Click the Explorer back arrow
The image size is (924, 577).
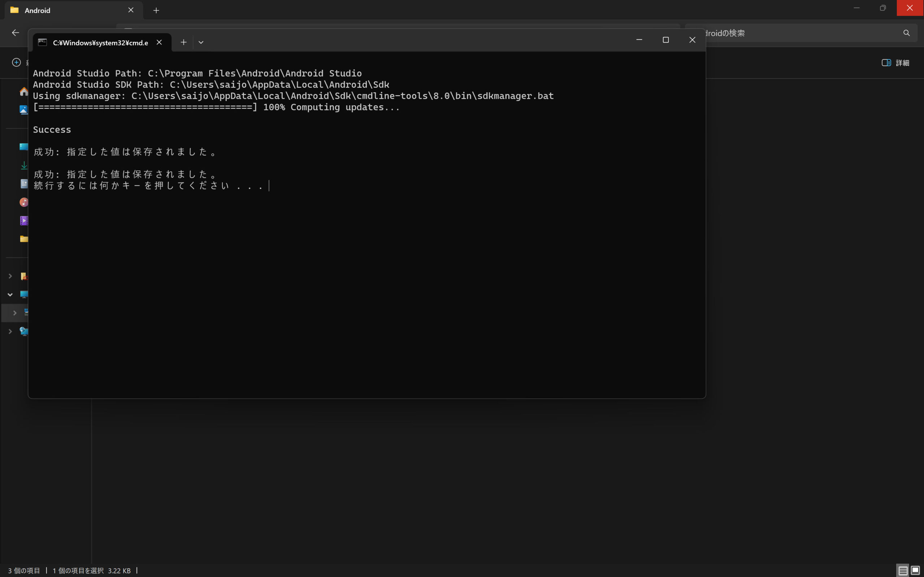point(15,33)
